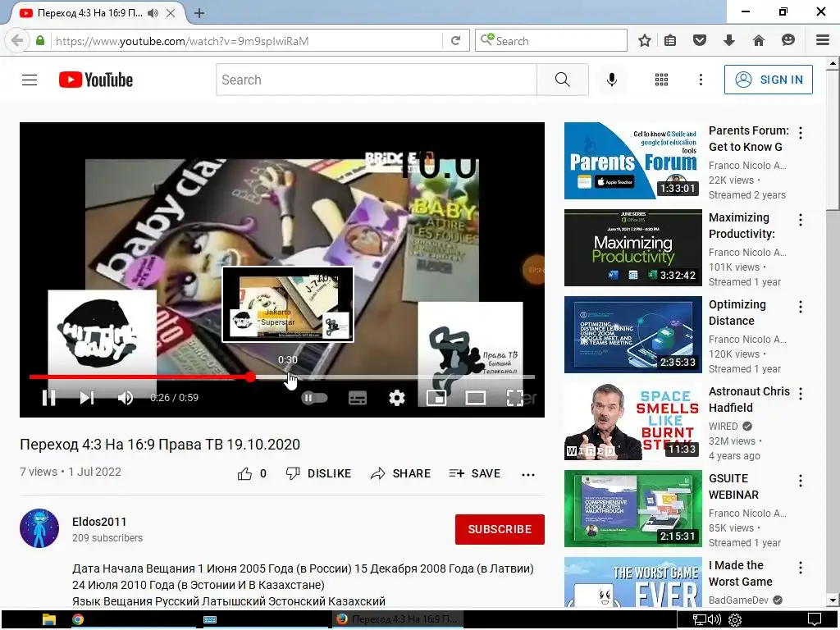Start voice search with microphone icon

click(x=611, y=80)
